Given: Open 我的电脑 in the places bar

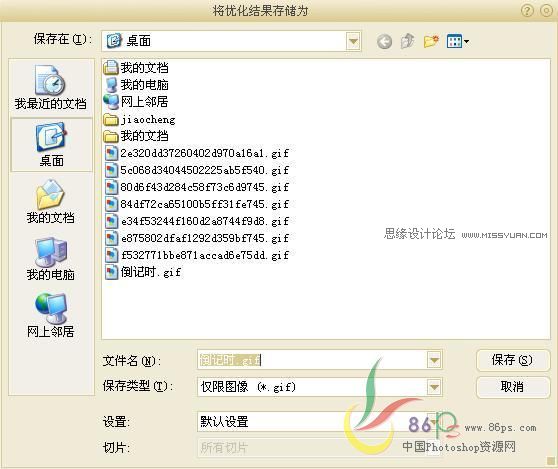Looking at the screenshot, I should click(x=51, y=259).
